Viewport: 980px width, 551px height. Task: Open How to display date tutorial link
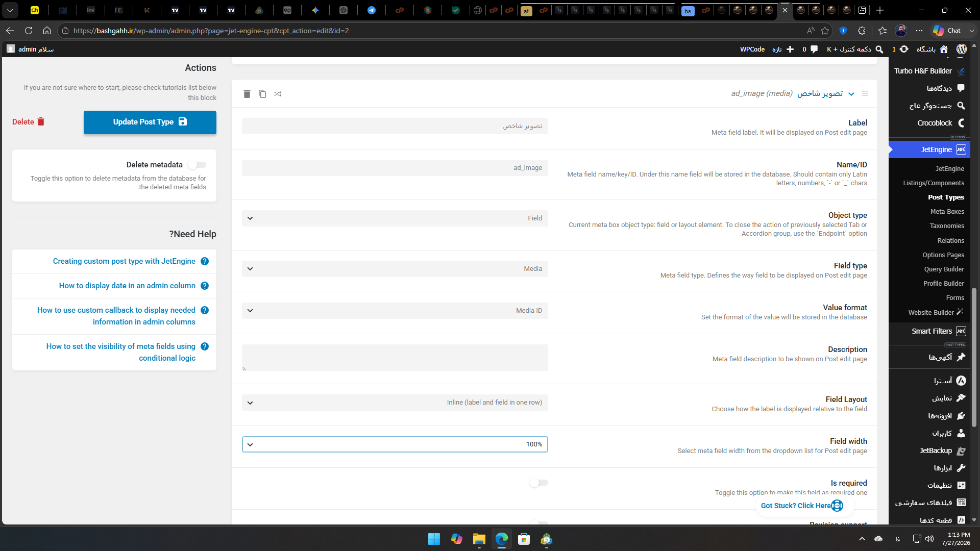tap(127, 286)
